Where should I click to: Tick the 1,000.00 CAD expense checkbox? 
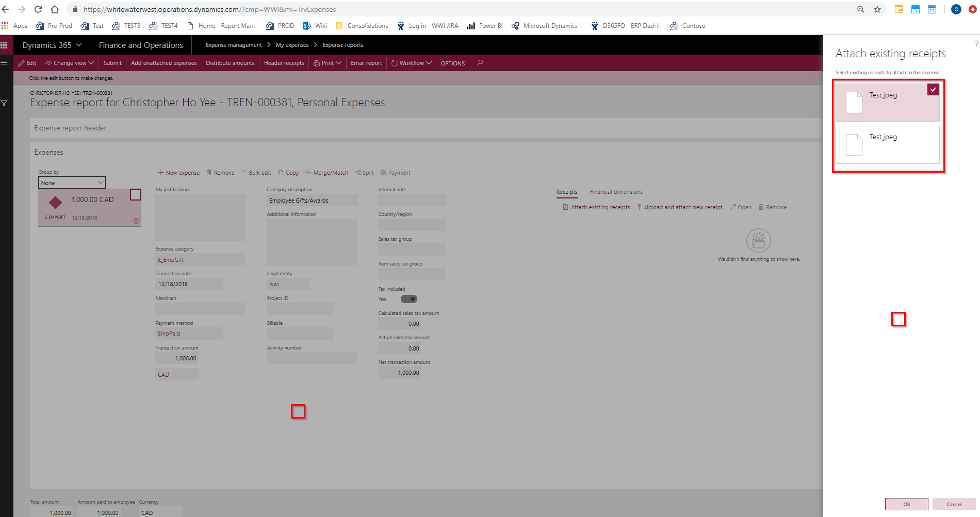coord(136,194)
